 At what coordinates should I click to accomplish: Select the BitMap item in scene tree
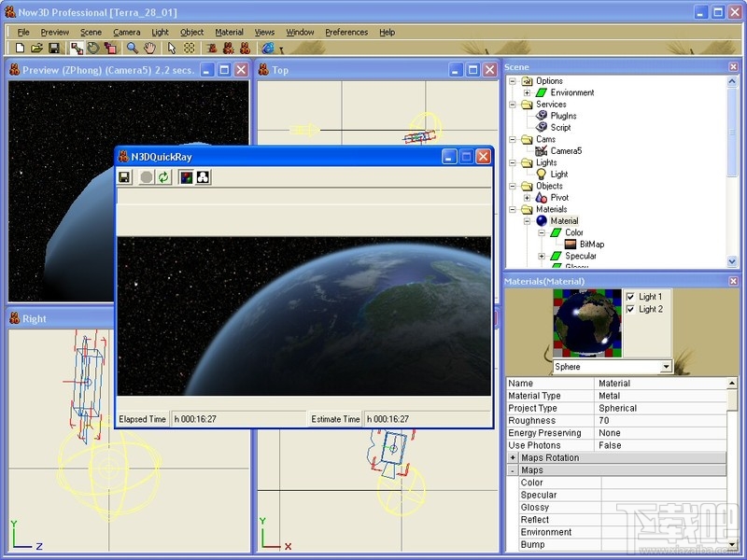591,245
